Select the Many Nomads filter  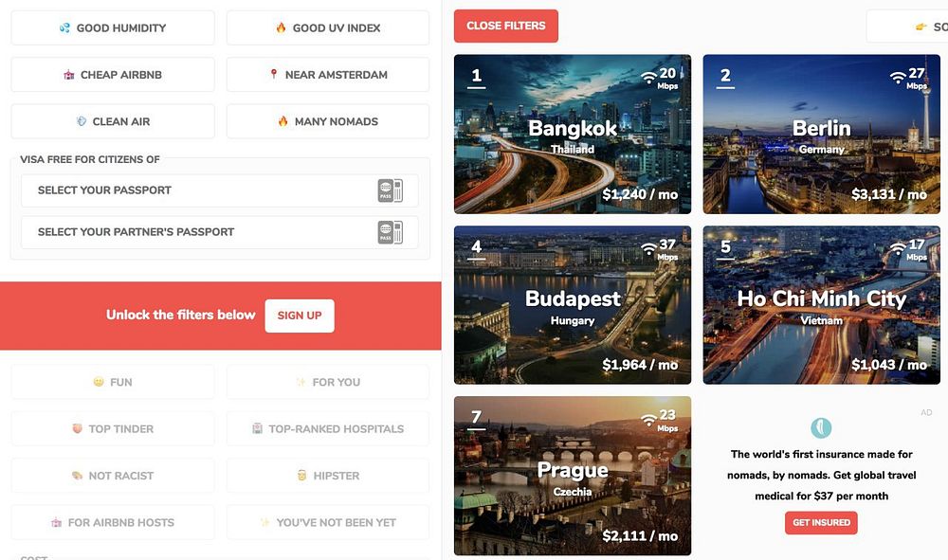pyautogui.click(x=328, y=121)
